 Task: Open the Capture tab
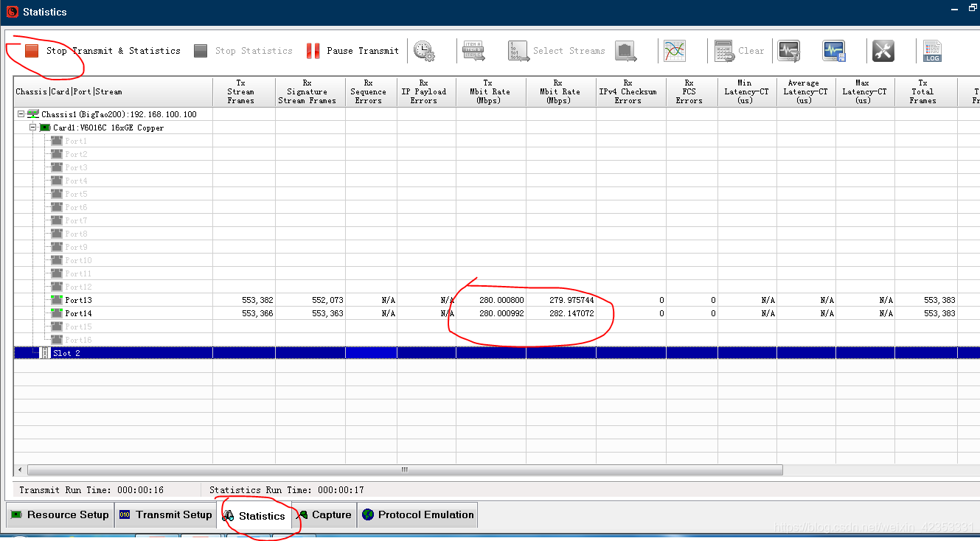point(324,515)
